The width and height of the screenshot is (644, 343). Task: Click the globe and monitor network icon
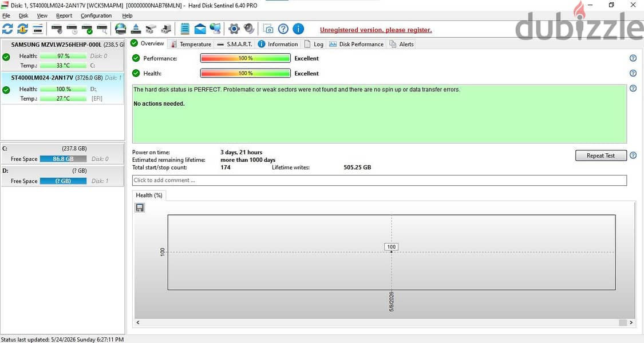click(x=215, y=29)
